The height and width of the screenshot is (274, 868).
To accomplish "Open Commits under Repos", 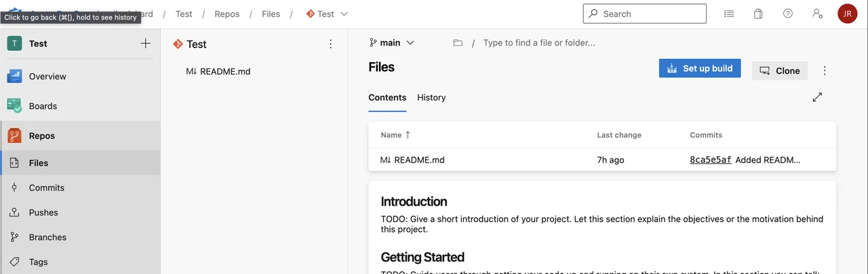I will coord(80,188).
